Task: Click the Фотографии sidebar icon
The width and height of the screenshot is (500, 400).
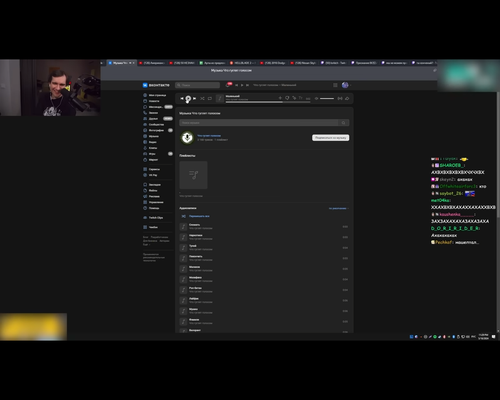Action: point(145,130)
